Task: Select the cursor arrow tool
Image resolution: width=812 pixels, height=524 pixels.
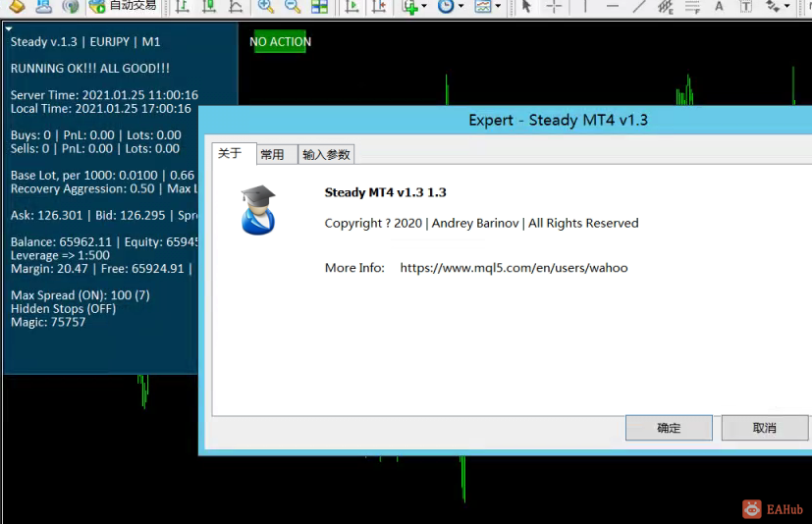Action: (526, 6)
